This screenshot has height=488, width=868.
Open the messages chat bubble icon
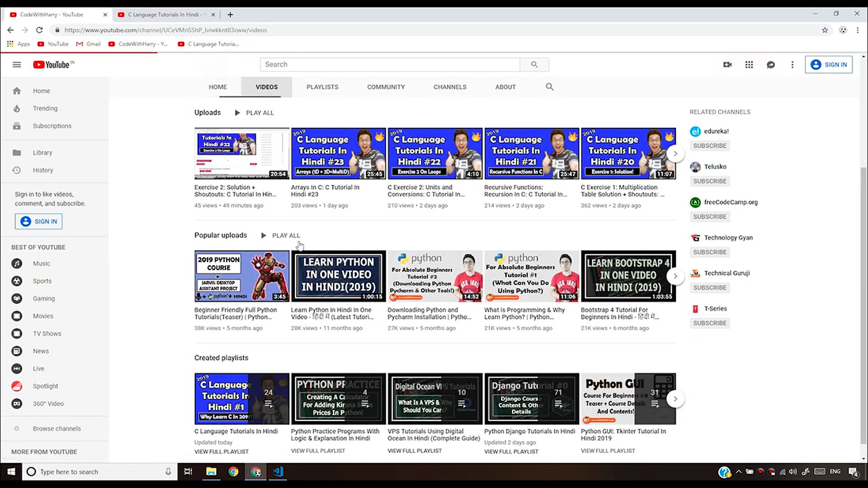pyautogui.click(x=771, y=65)
